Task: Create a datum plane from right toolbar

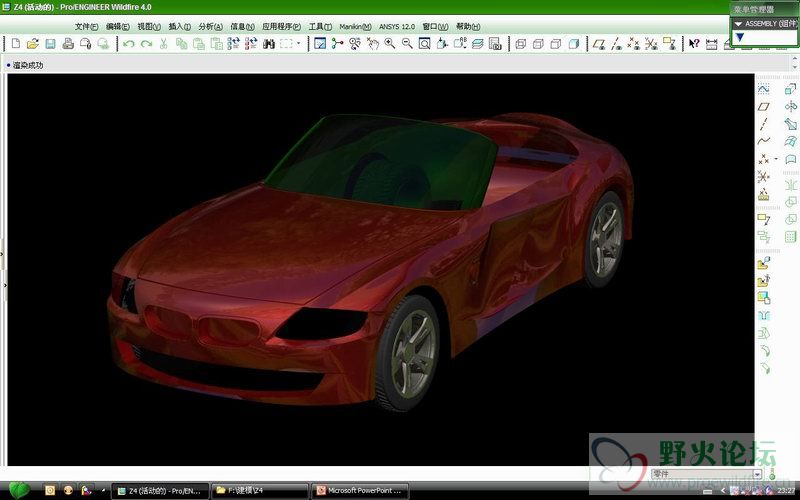Action: coord(763,107)
